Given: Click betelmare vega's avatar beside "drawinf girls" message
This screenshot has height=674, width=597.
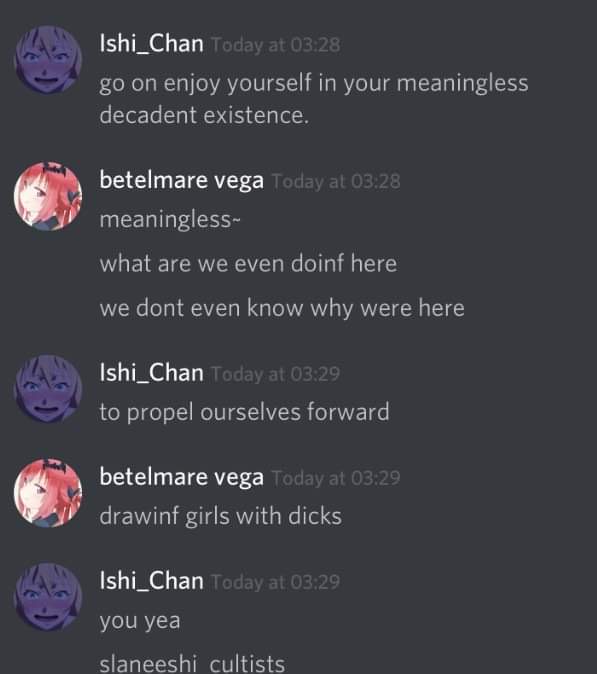Looking at the screenshot, I should click(48, 493).
